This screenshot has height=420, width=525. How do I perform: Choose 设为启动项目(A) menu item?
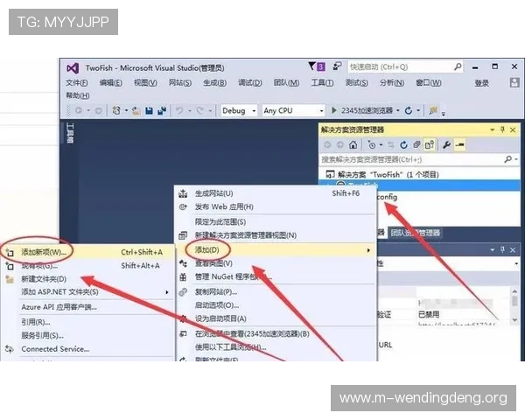(x=276, y=318)
